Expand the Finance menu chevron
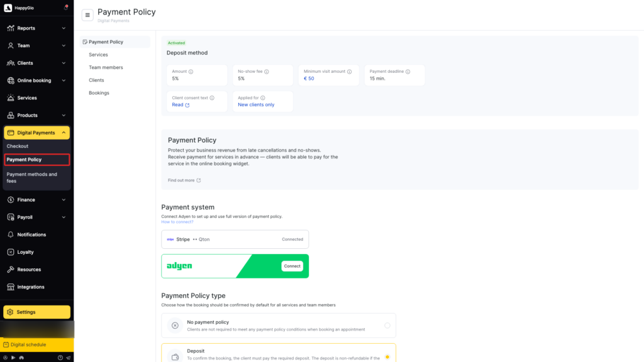Screen dimensions: 644x362 pyautogui.click(x=64, y=200)
